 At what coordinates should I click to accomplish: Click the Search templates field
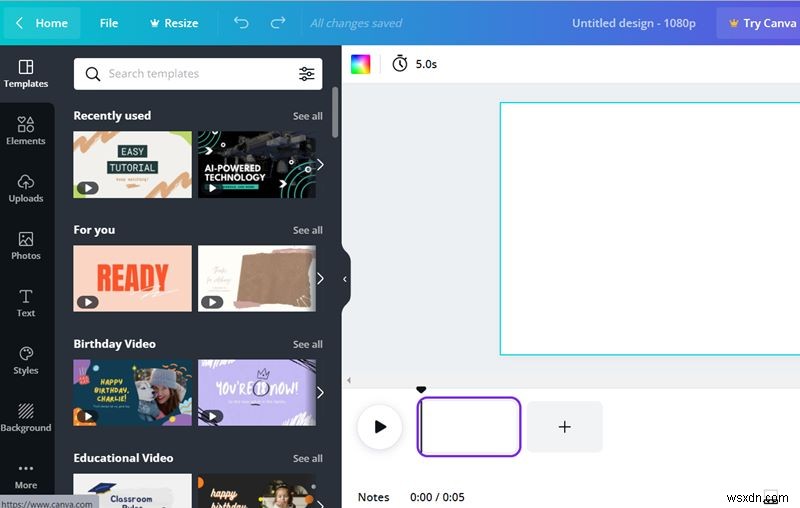(x=198, y=73)
